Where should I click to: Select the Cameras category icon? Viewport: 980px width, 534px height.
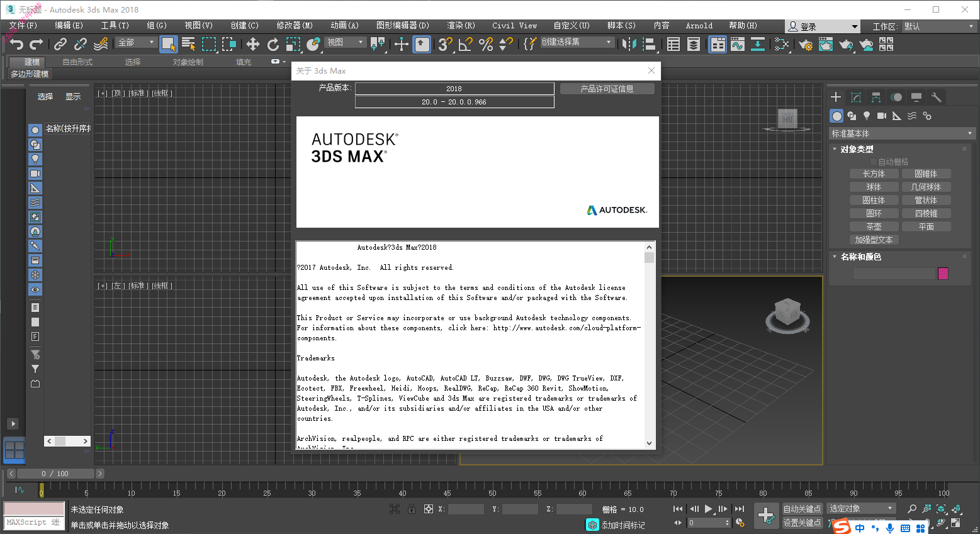point(882,116)
